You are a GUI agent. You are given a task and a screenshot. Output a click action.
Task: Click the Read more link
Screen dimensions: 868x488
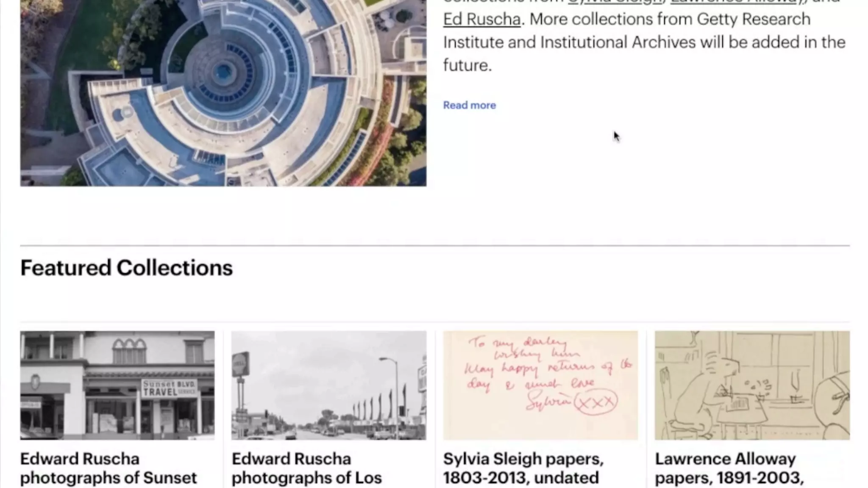coord(469,105)
